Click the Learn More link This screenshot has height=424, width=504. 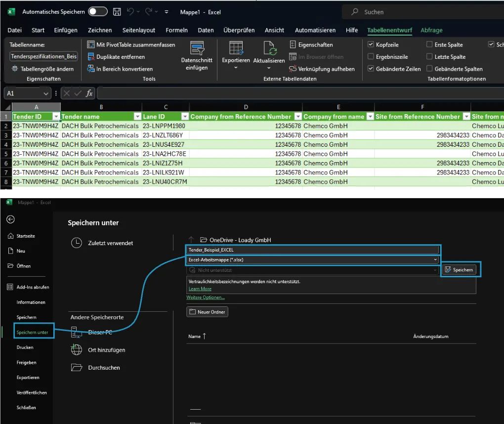(x=200, y=289)
